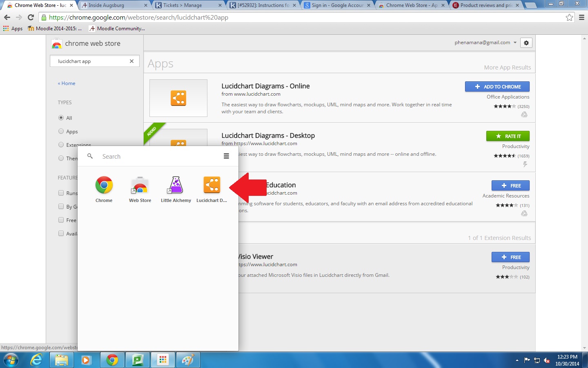Go to the Home link
The image size is (588, 368).
(x=67, y=83)
